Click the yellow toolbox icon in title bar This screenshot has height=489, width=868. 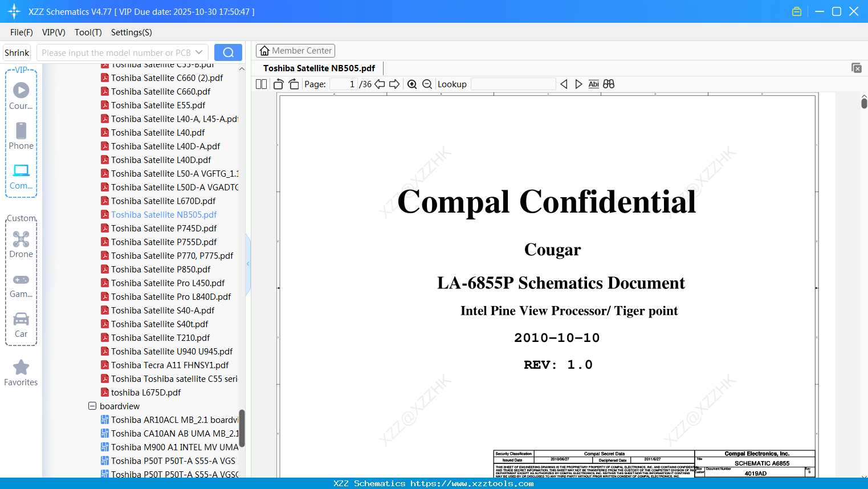797,11
